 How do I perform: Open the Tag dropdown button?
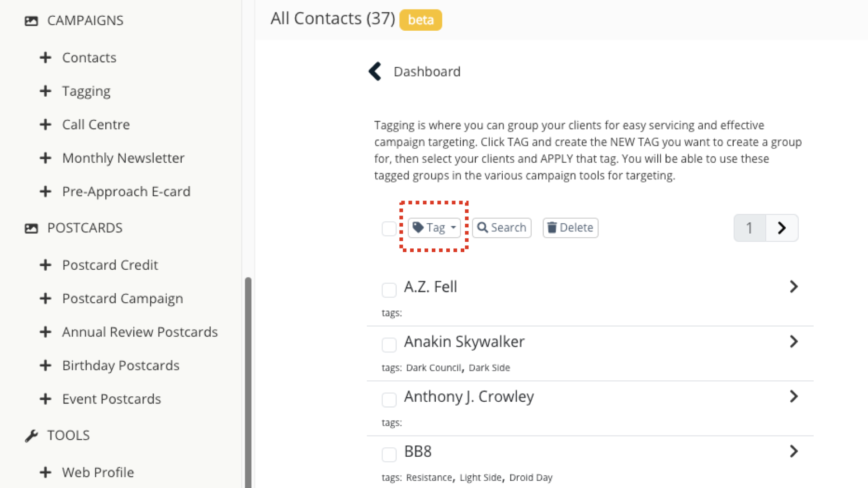click(x=434, y=228)
